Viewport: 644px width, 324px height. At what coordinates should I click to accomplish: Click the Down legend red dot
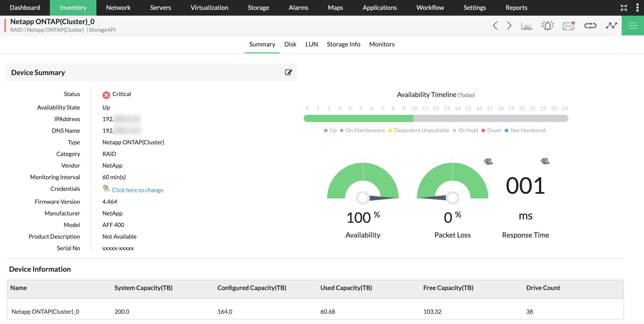click(x=483, y=131)
